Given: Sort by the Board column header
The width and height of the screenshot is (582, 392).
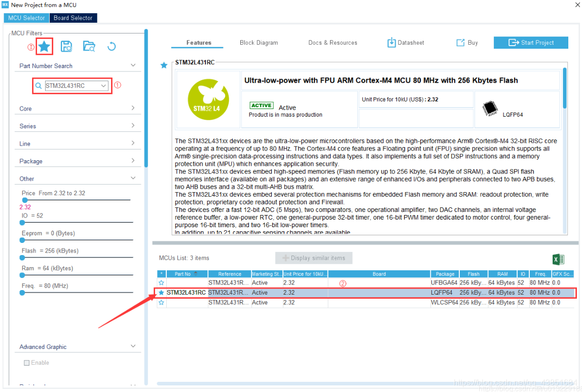Looking at the screenshot, I should pyautogui.click(x=379, y=274).
